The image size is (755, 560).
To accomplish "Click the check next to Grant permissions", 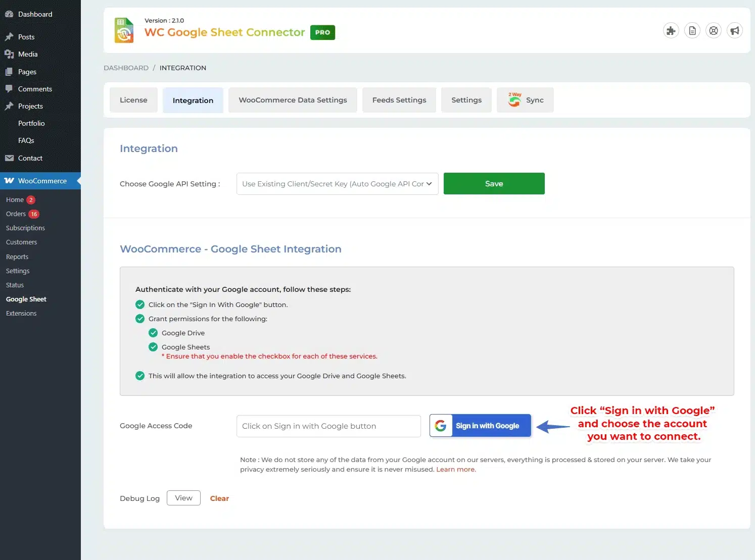I will pos(140,319).
